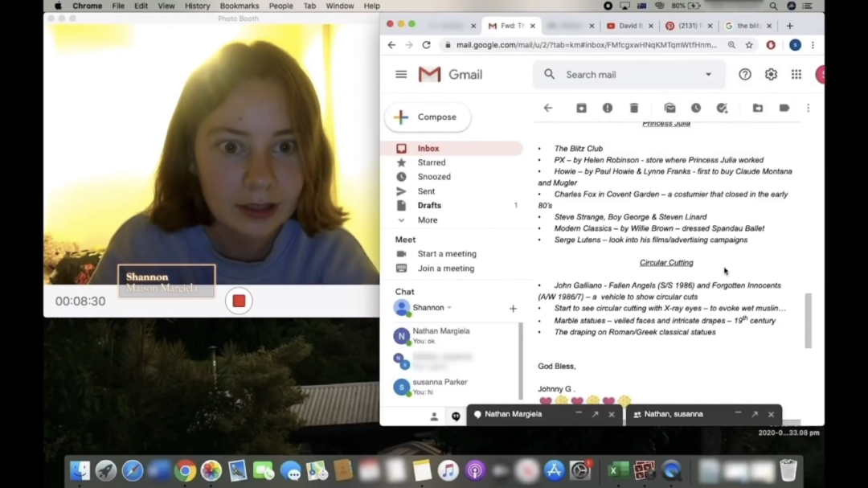Image resolution: width=868 pixels, height=488 pixels.
Task: Open Chrome profile avatar in toolbar
Action: click(795, 45)
